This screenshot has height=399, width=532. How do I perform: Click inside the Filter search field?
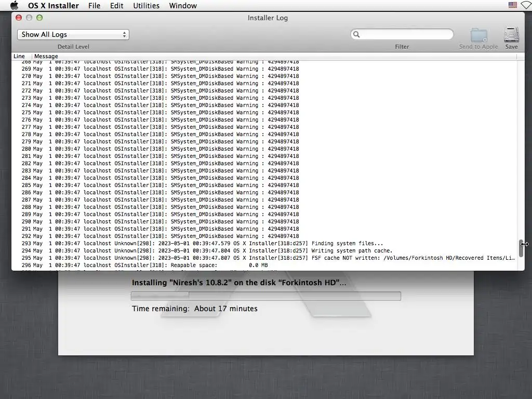coord(402,34)
